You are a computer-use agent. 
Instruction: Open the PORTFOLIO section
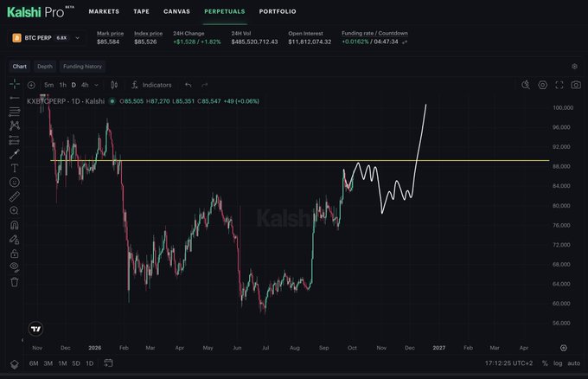click(278, 11)
